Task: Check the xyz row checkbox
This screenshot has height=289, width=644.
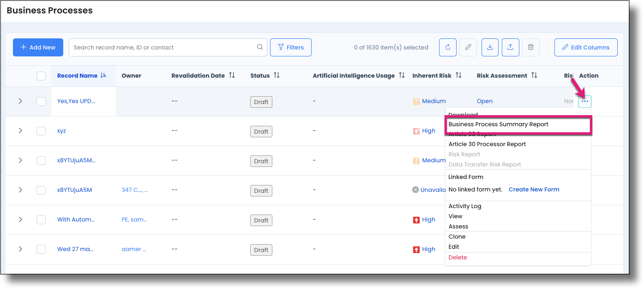Action: 41,131
